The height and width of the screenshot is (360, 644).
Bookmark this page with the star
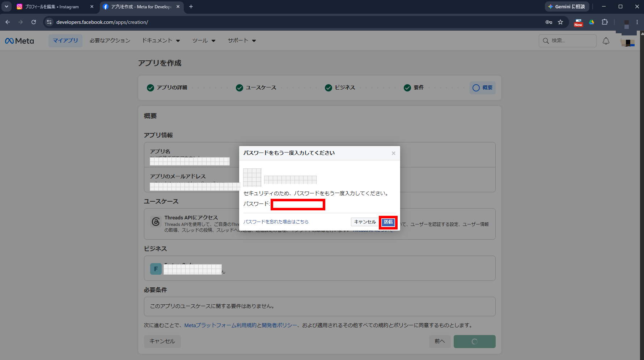point(560,22)
